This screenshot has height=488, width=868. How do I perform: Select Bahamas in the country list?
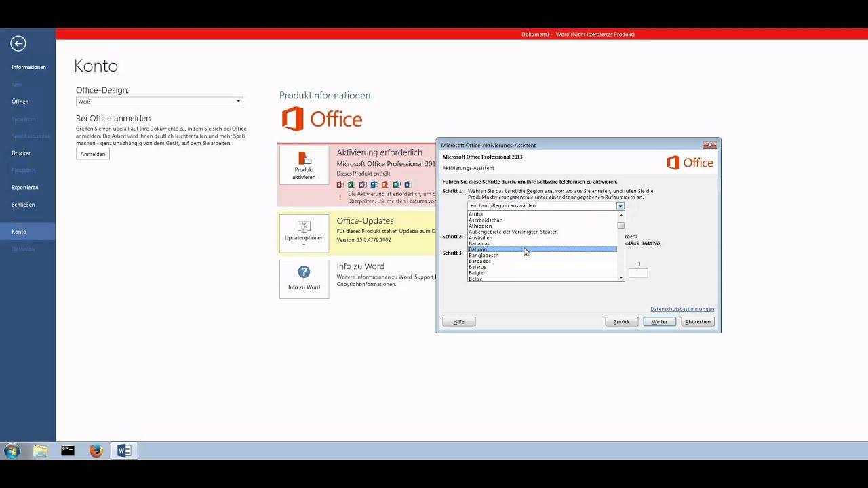coord(542,243)
